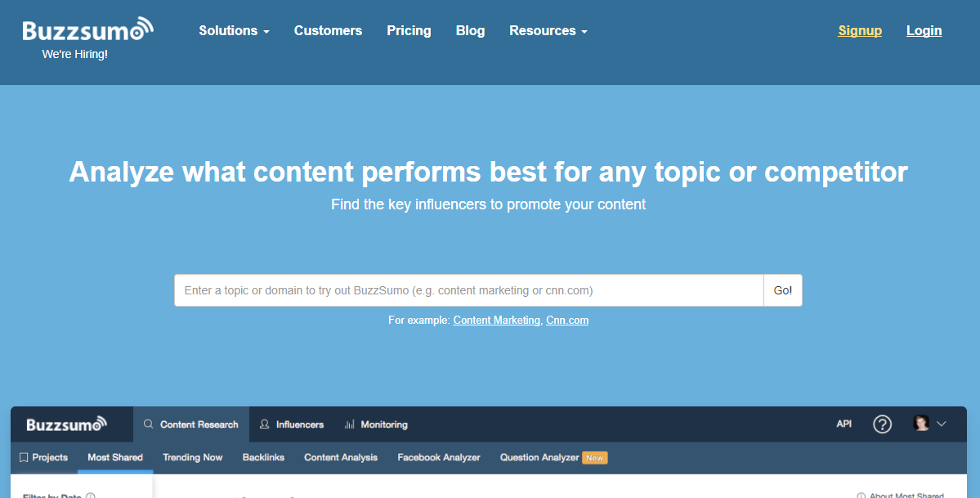Click the New badge on Question Analyzer
The height and width of the screenshot is (498, 980).
(594, 458)
